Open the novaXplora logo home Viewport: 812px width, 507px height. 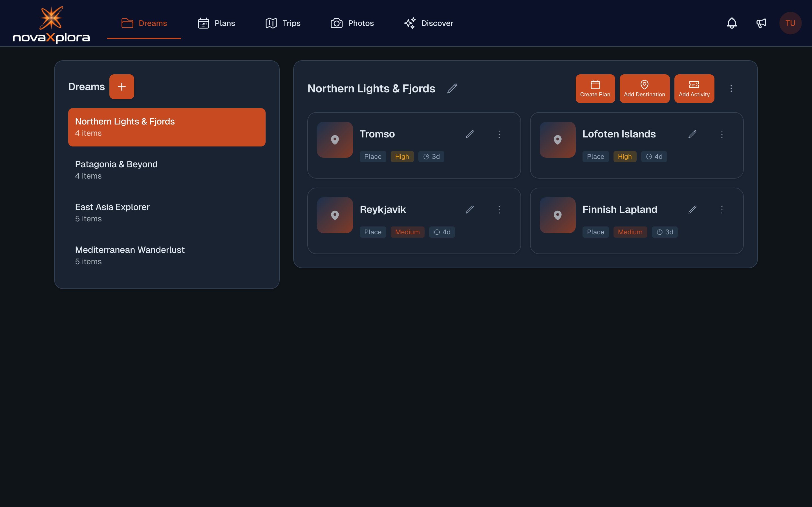pos(51,25)
